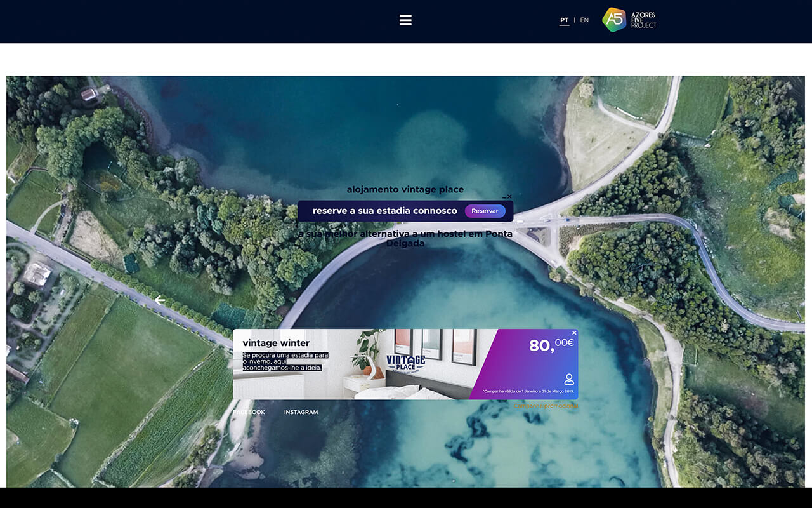The height and width of the screenshot is (508, 812).
Task: Close the vintage winter promo banner
Action: tap(574, 333)
